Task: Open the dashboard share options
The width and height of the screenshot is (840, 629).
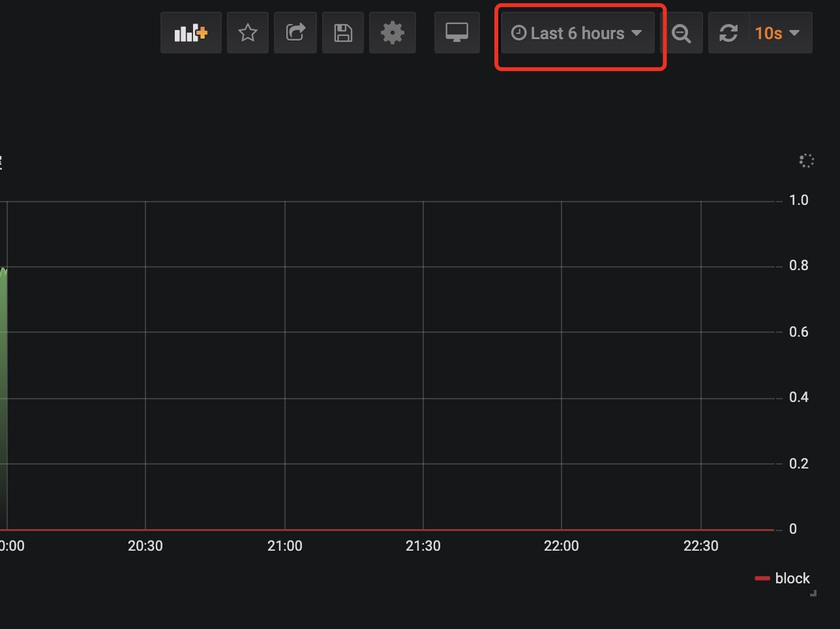Action: click(x=295, y=33)
